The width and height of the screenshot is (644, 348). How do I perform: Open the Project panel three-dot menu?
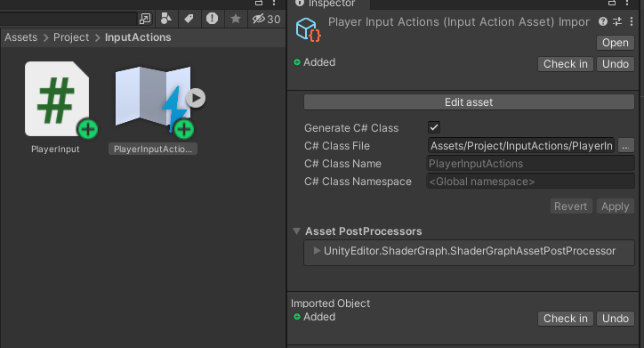(274, 3)
